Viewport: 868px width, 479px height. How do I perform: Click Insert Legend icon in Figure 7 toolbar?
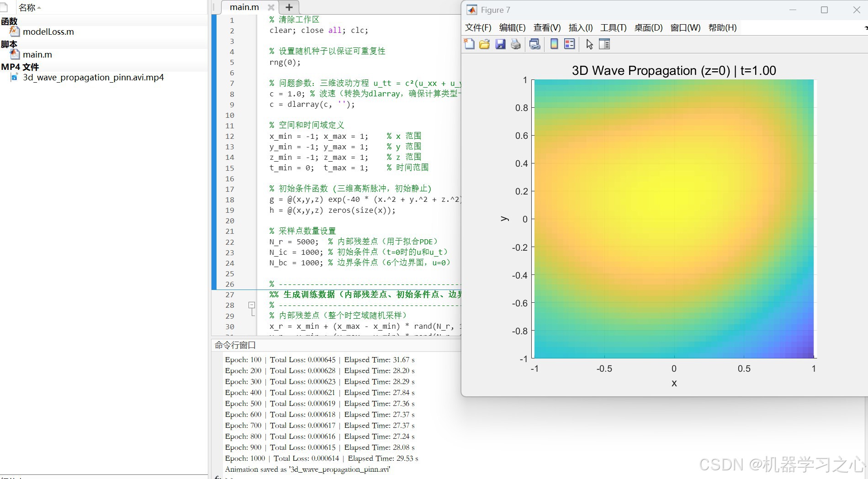570,44
